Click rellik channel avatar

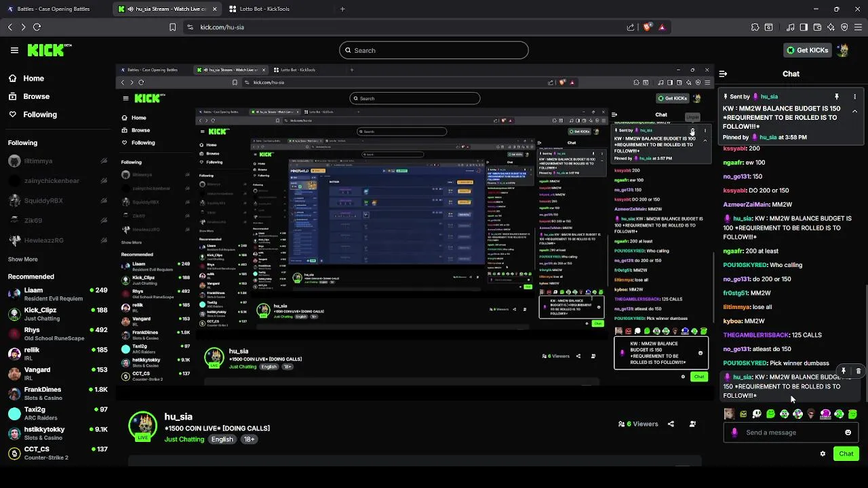14,354
